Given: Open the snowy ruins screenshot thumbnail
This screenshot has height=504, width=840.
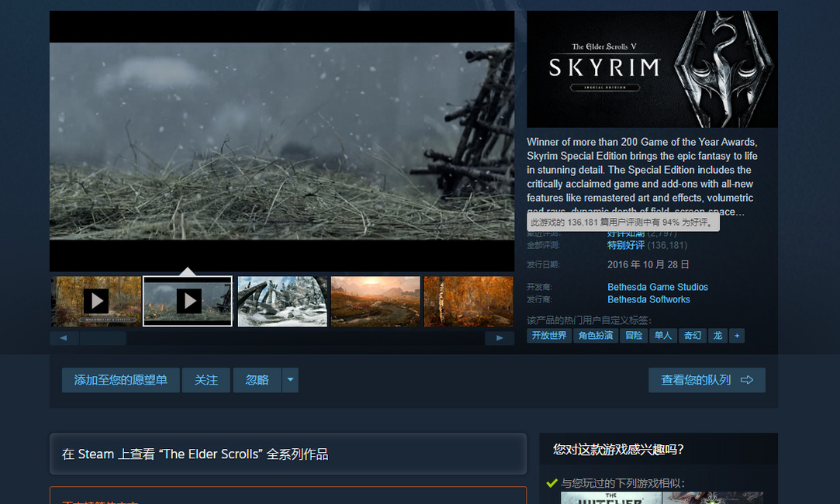Looking at the screenshot, I should (x=282, y=302).
